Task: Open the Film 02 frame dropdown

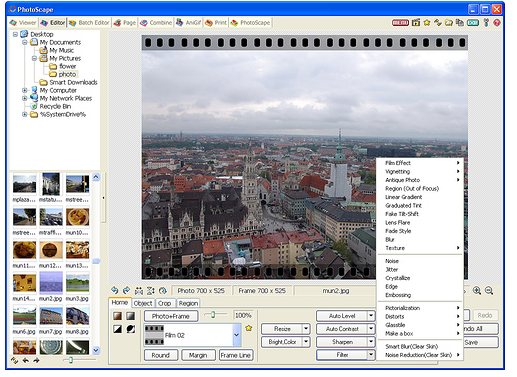Action: pyautogui.click(x=236, y=335)
